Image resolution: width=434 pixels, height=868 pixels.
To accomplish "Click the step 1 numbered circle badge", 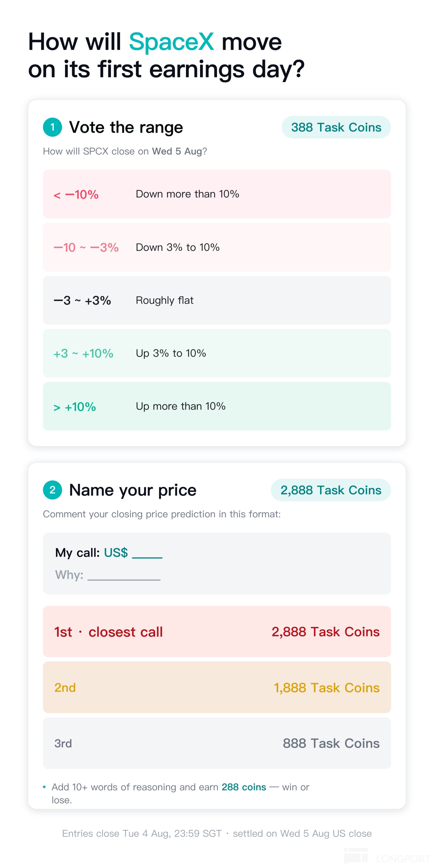I will pos(52,127).
